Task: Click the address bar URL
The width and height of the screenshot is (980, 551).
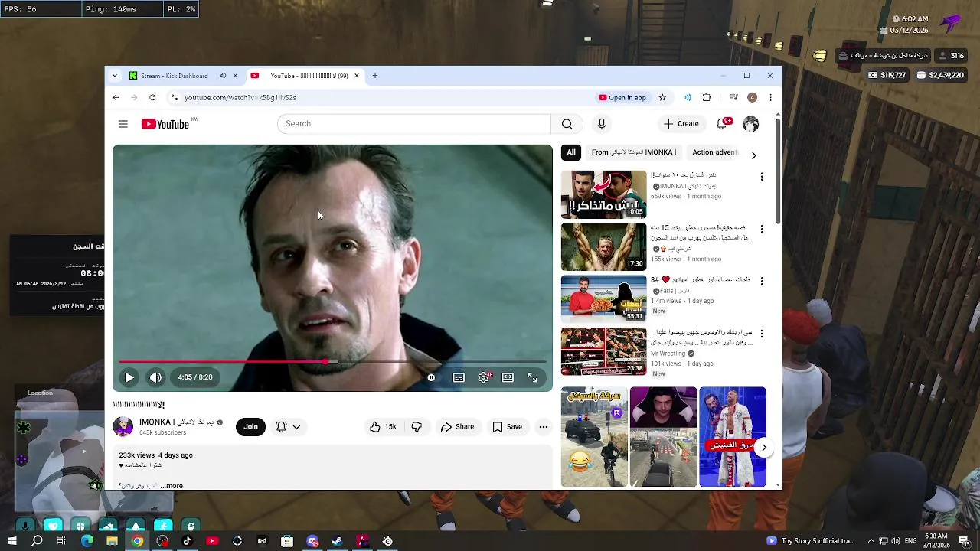Action: click(240, 98)
